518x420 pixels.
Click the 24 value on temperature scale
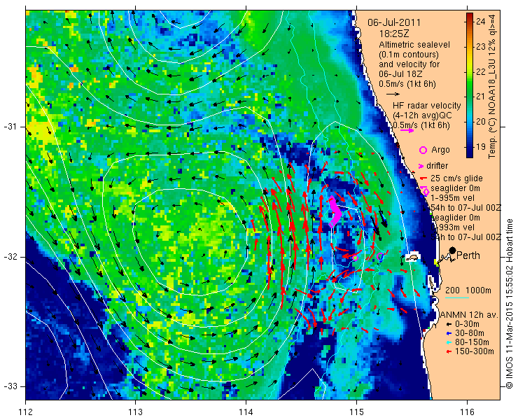point(481,22)
